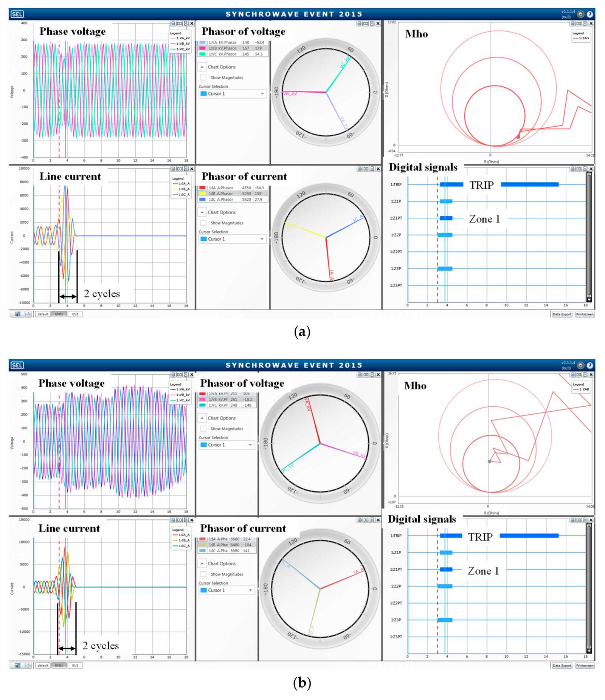Select the 1:IC A.Phasor row in window (a)
The image size is (605, 700).
click(233, 200)
